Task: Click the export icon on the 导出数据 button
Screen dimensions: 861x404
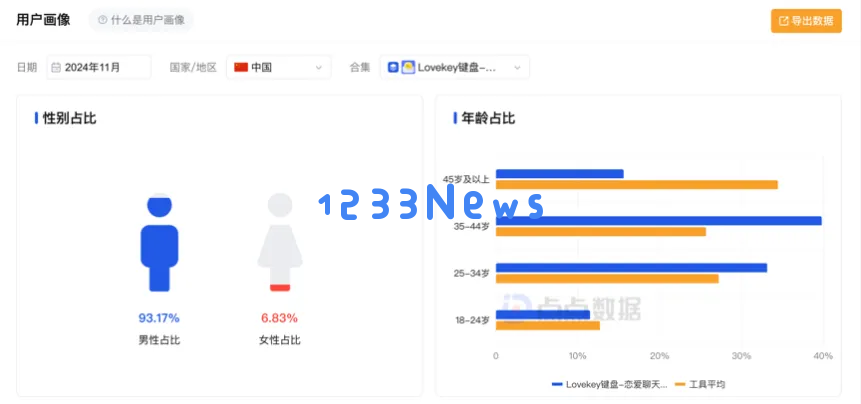Action: click(x=784, y=21)
